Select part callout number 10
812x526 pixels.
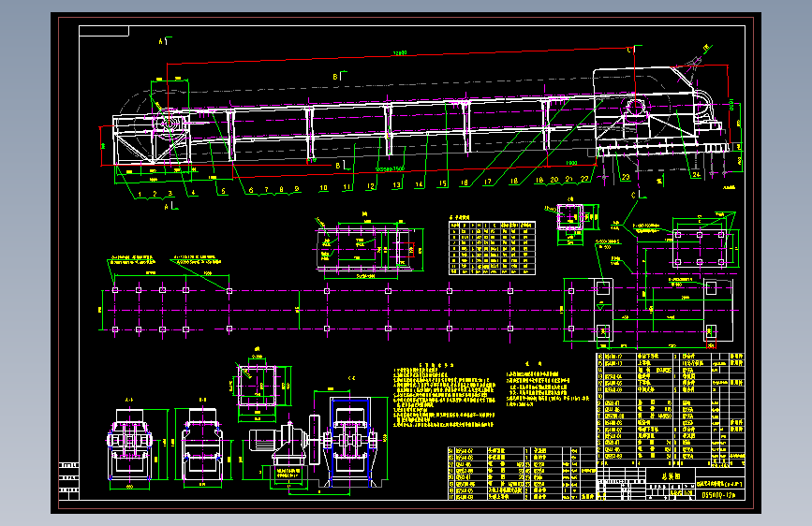[324, 188]
